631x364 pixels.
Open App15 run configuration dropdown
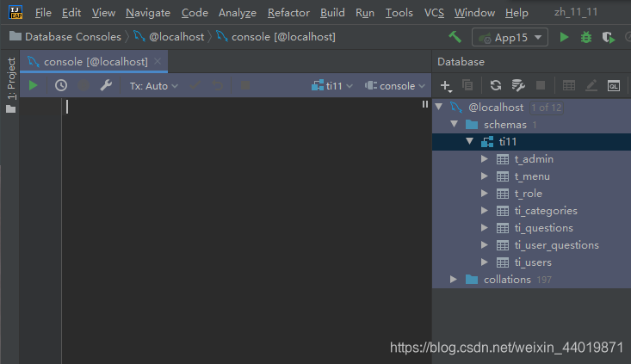[x=510, y=37]
